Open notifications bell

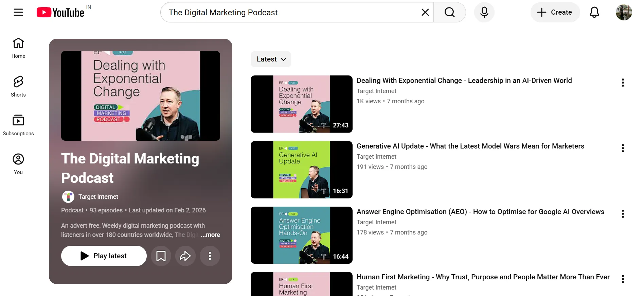tap(594, 12)
